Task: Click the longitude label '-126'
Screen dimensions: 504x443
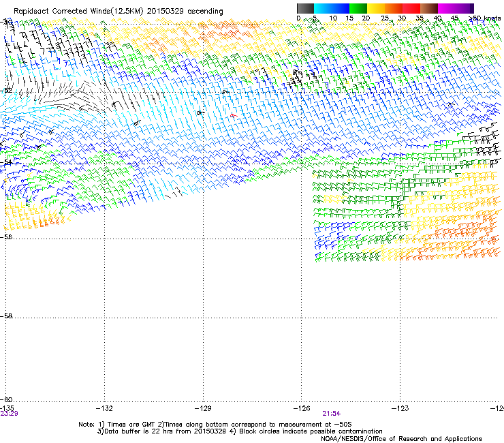Action: [302, 408]
